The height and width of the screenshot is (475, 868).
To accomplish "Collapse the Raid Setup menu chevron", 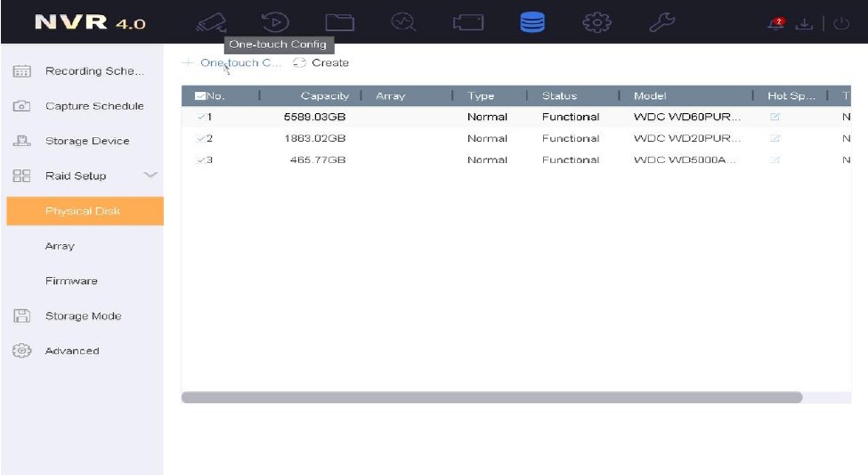I will 150,176.
